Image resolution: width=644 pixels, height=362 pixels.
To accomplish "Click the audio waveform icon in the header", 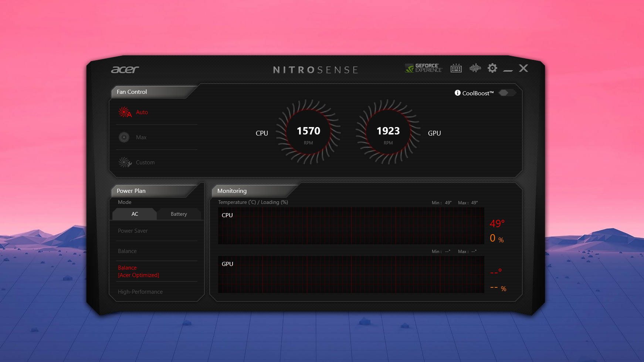I will tap(475, 68).
